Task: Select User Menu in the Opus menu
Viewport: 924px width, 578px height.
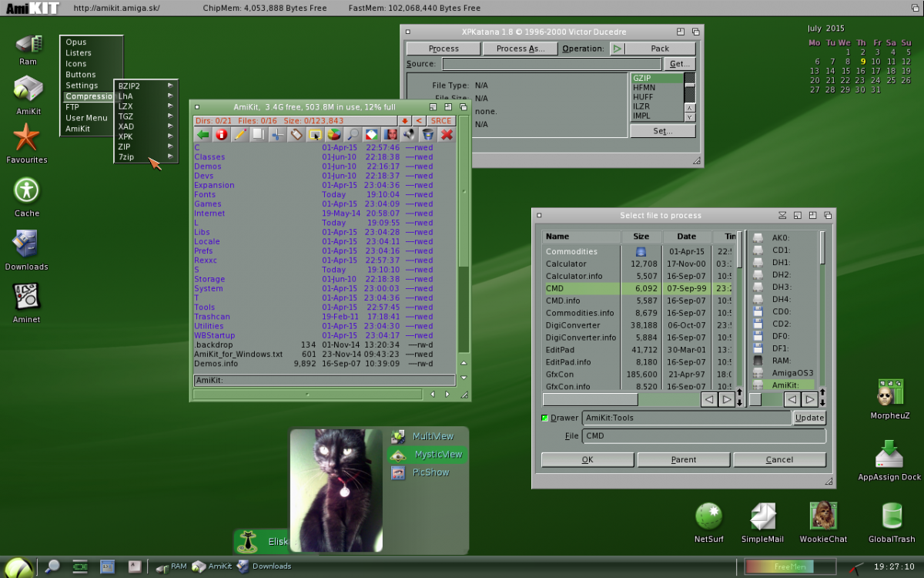Action: coord(86,118)
